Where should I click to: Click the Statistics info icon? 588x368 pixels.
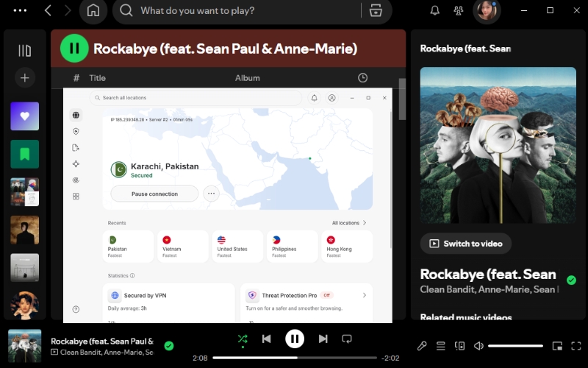(x=132, y=275)
